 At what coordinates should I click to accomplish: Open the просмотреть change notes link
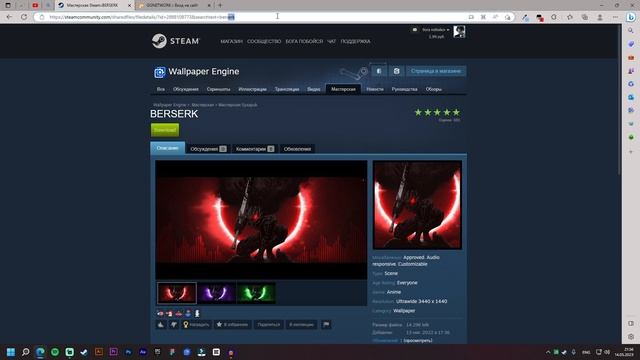coord(418,340)
